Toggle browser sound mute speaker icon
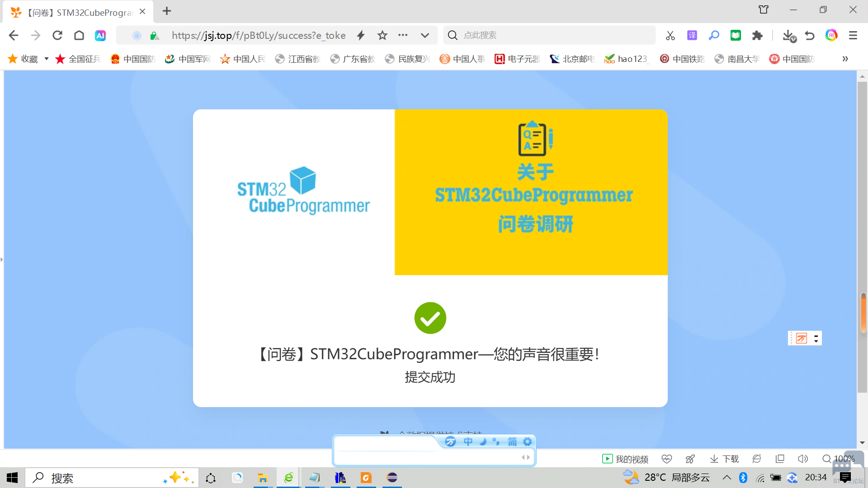868x488 pixels. pyautogui.click(x=802, y=459)
